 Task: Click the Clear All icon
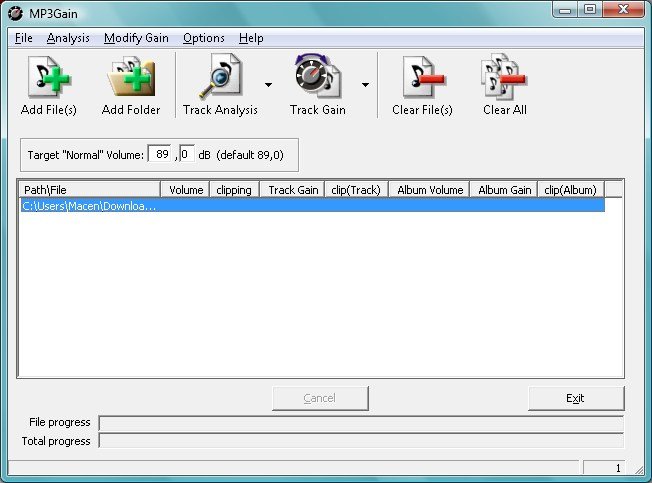(504, 77)
